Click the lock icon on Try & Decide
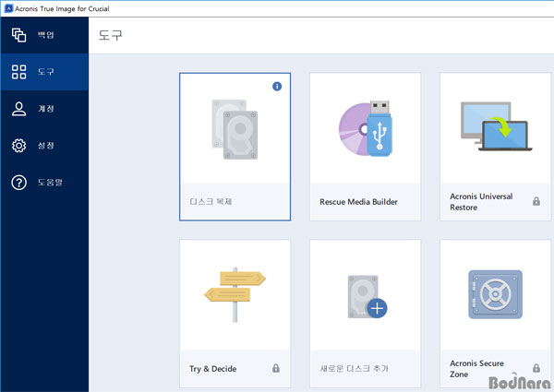554x392 pixels. pos(276,368)
